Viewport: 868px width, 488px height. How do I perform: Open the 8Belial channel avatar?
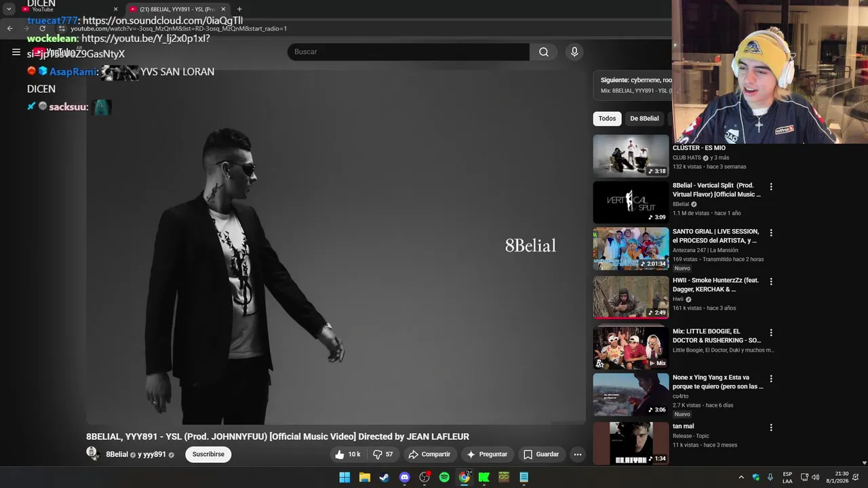point(93,454)
